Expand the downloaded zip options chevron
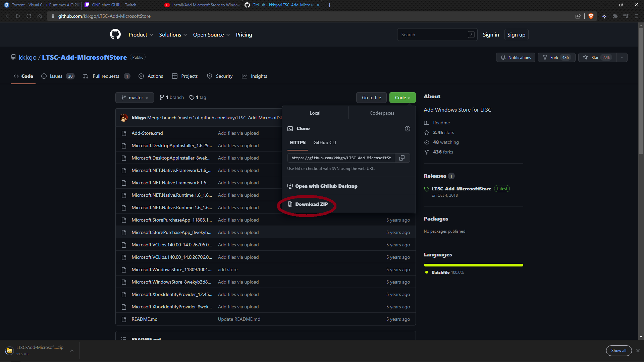The image size is (644, 362). click(x=71, y=351)
